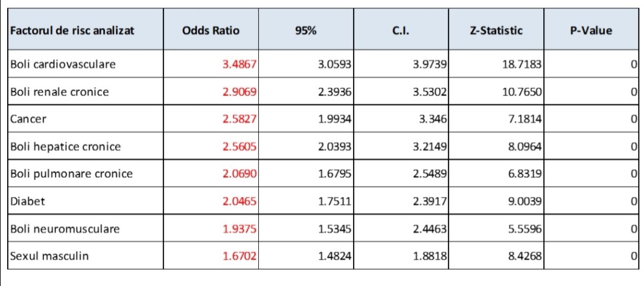The image size is (644, 286).
Task: Select the "P-Value" header cell
Action: point(591,30)
